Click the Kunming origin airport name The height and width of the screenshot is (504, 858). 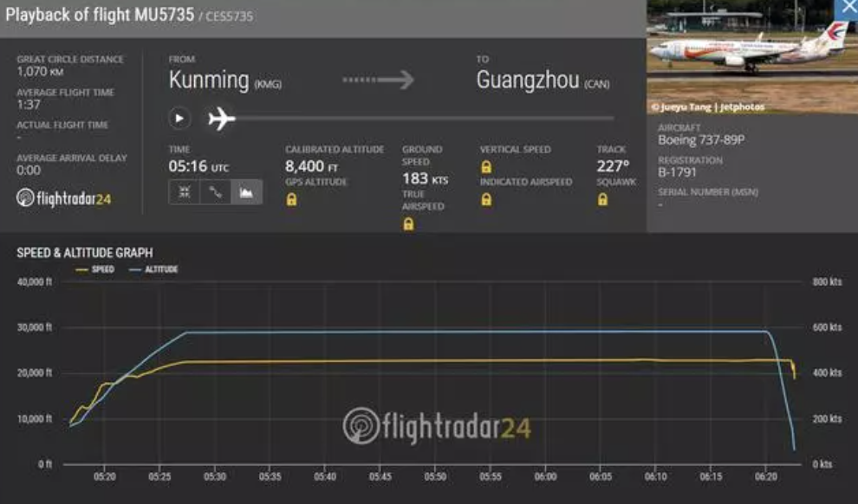209,81
